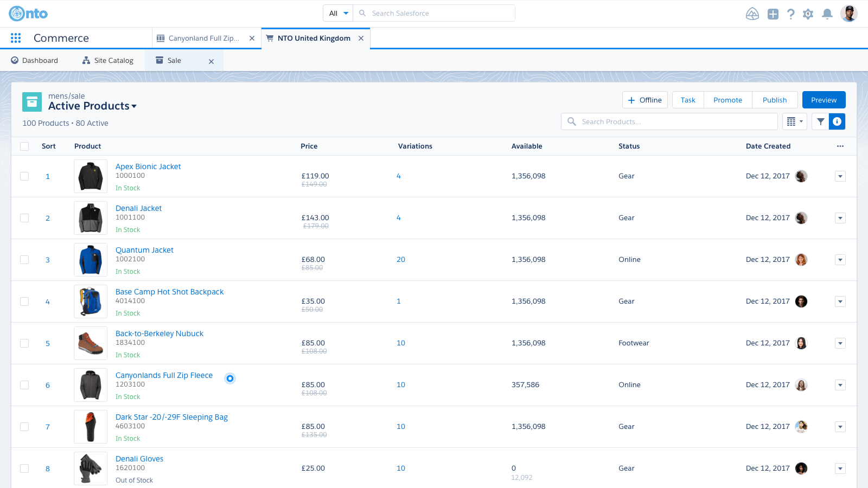This screenshot has height=488, width=868.
Task: Select the Apex Bionic Jacket row checkbox
Action: [24, 176]
